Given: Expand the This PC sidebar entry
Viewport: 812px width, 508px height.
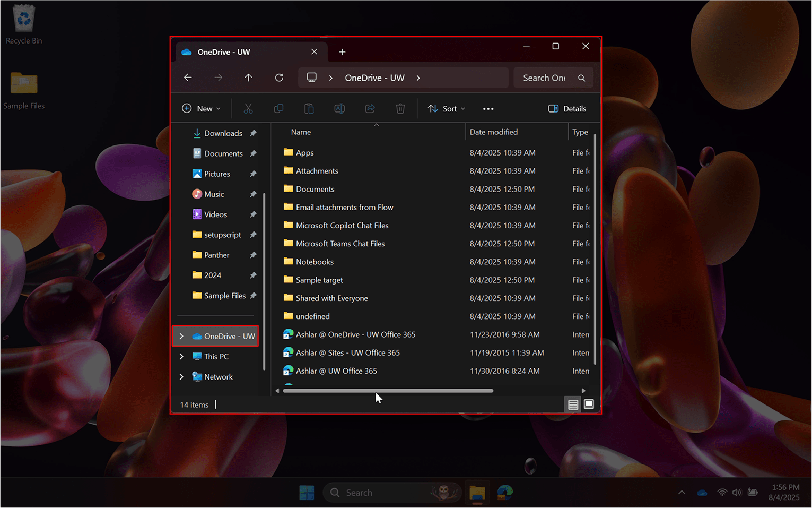Looking at the screenshot, I should point(181,356).
